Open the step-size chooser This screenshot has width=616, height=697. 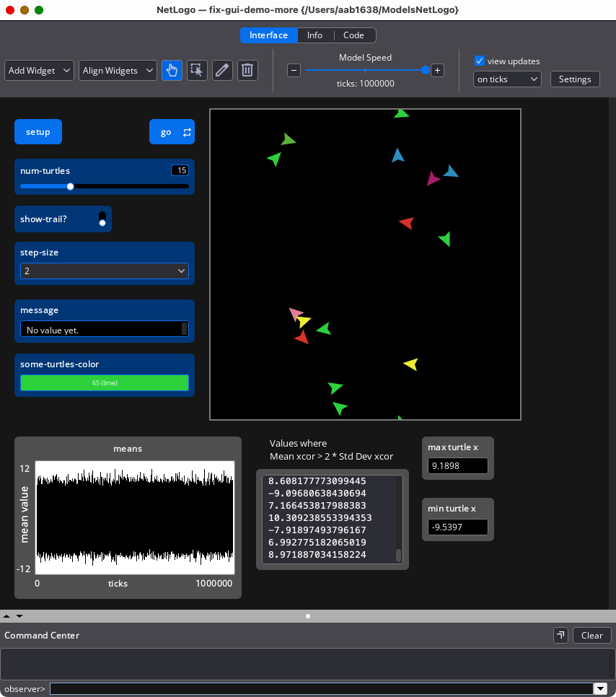click(x=105, y=271)
